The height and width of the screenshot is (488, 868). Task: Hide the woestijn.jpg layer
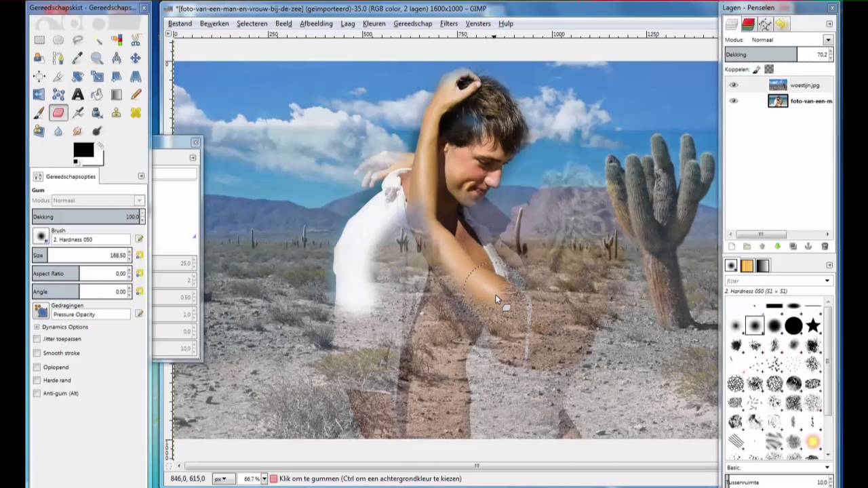pyautogui.click(x=733, y=85)
